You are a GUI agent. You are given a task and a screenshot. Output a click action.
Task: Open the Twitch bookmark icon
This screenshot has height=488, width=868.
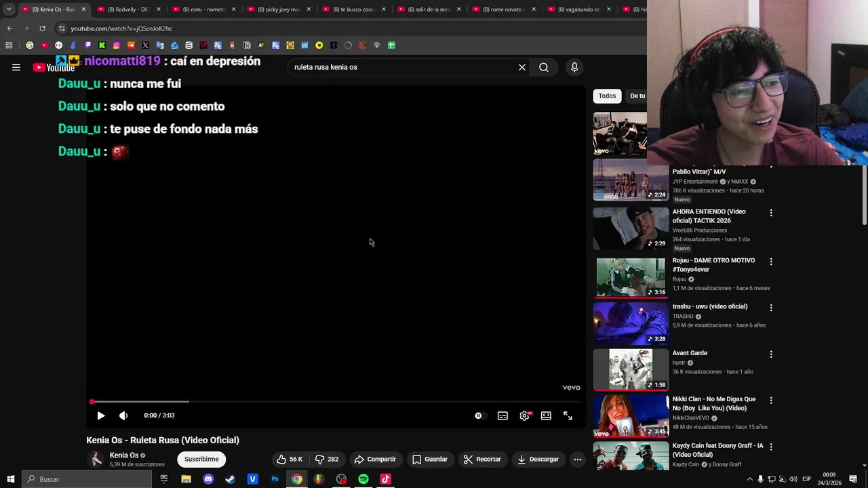(x=87, y=45)
